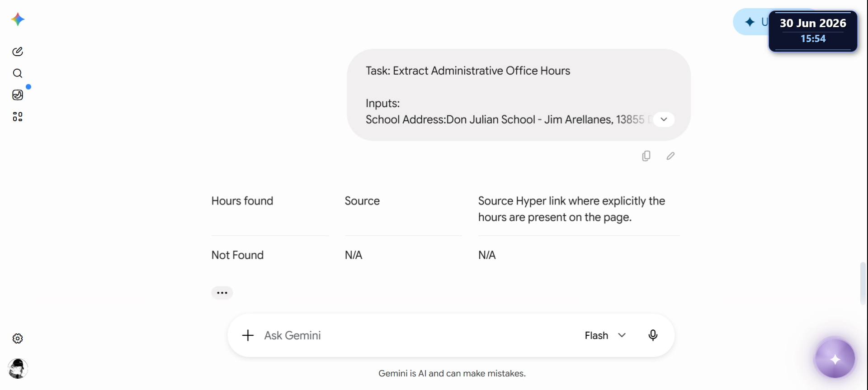Click the upgrade sparkle button at top right
Image resolution: width=868 pixels, height=390 pixels.
[751, 22]
